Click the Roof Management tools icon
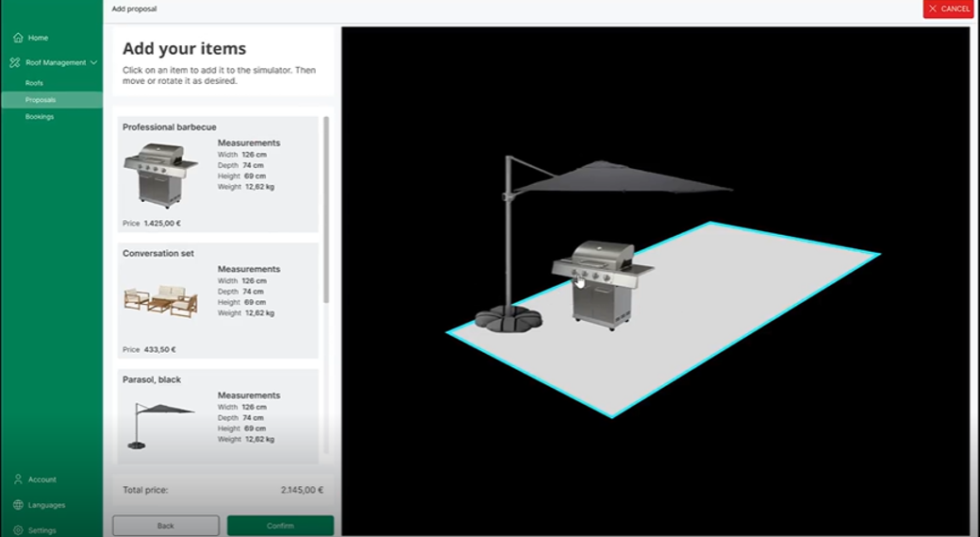 (x=16, y=62)
